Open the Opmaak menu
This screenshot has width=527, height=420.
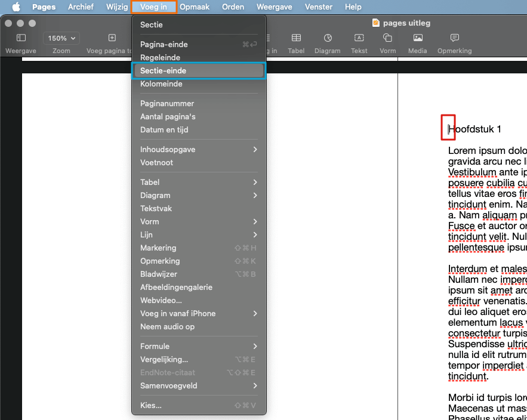194,7
